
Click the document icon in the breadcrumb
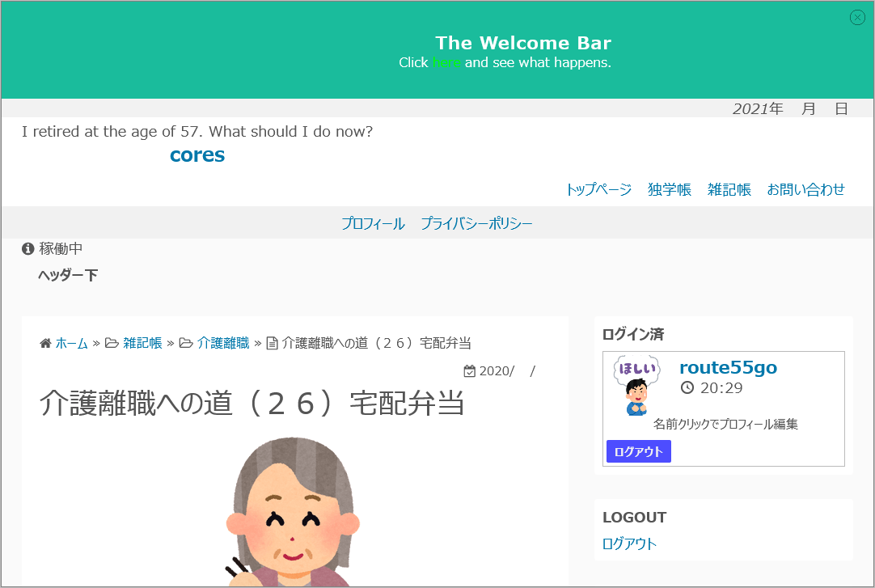(x=272, y=343)
